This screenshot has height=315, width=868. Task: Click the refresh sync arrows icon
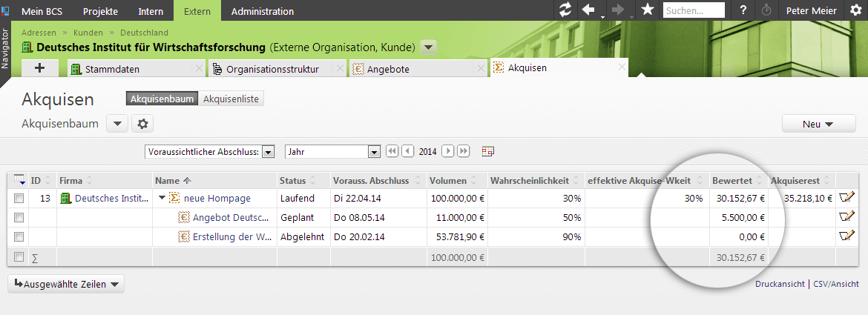click(565, 10)
